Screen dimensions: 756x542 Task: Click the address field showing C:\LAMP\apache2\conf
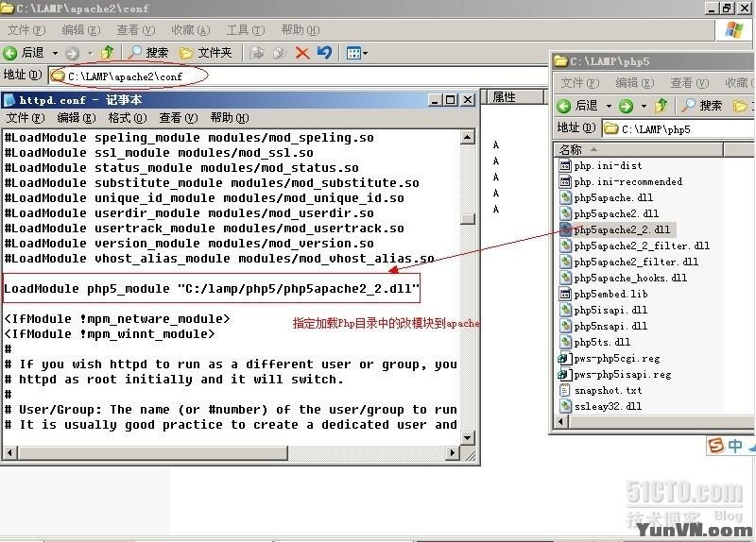299,76
